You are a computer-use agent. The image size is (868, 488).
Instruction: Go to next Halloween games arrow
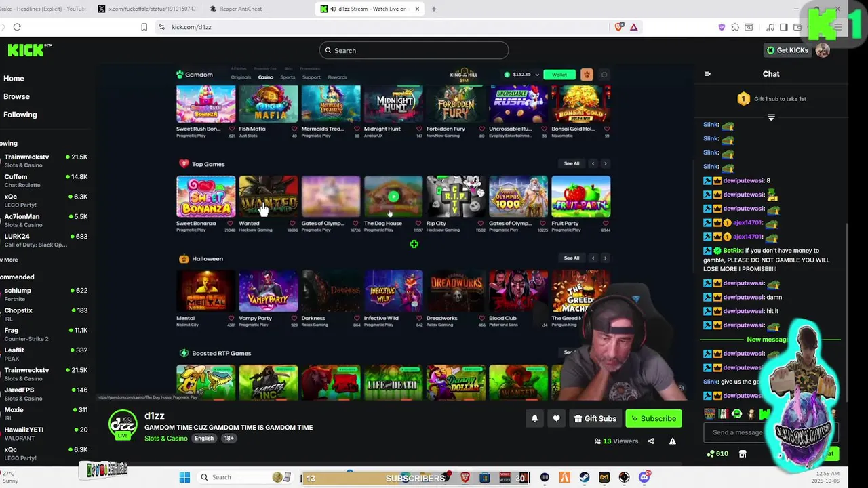(x=605, y=258)
